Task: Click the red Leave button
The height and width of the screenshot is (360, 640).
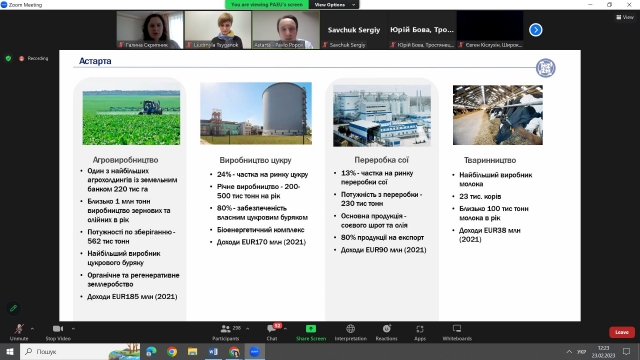Action: (x=622, y=332)
